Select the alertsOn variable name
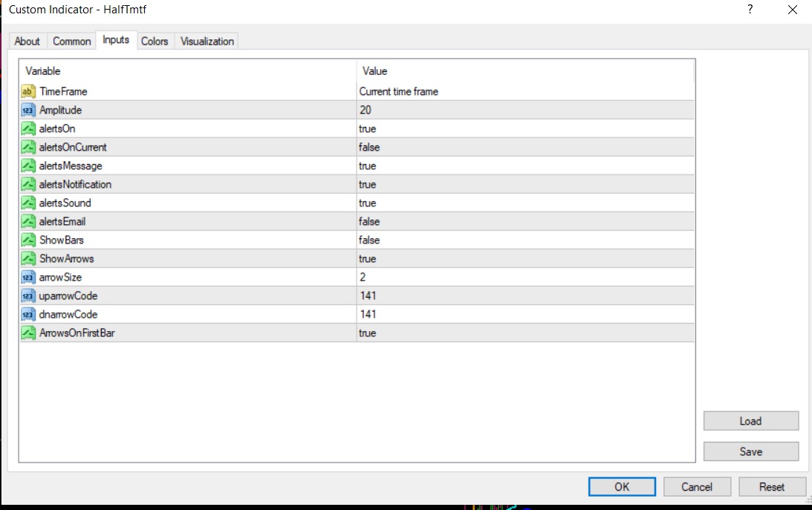The image size is (812, 510). pos(57,128)
